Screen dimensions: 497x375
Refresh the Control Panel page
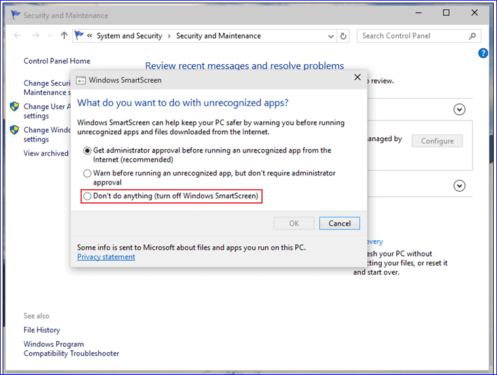click(343, 36)
